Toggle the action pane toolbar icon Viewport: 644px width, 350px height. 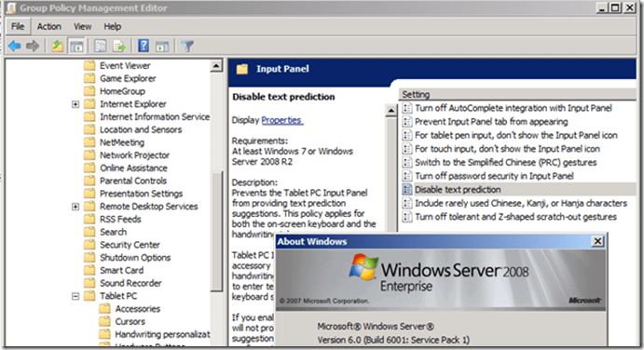[x=162, y=46]
